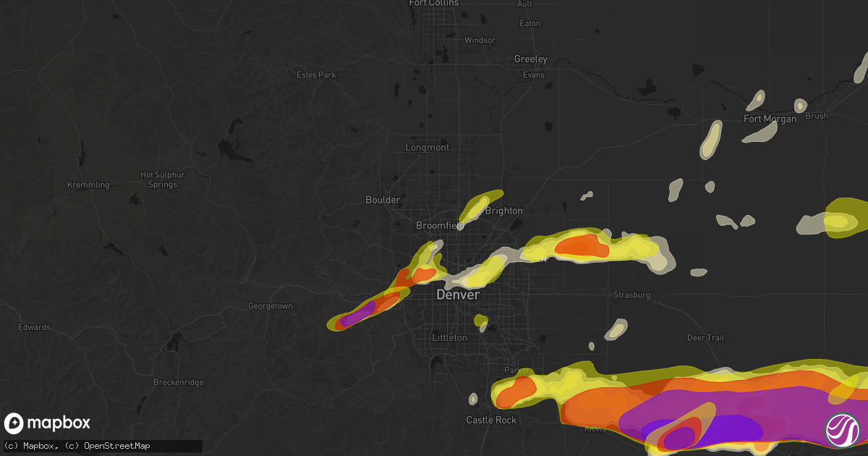868x456 pixels.
Task: Click the Estes Park label
Action: (x=317, y=75)
